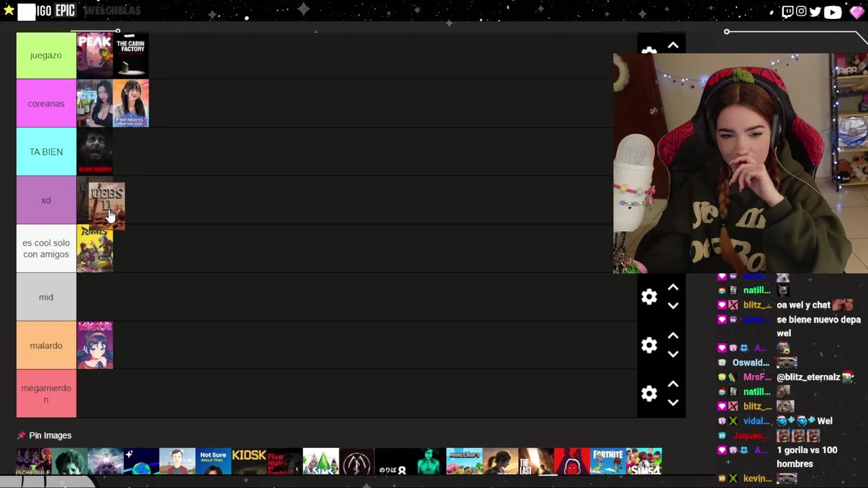Select The Cabin Factory image in juegazo
Viewport: 868px width, 488px height.
[x=131, y=55]
